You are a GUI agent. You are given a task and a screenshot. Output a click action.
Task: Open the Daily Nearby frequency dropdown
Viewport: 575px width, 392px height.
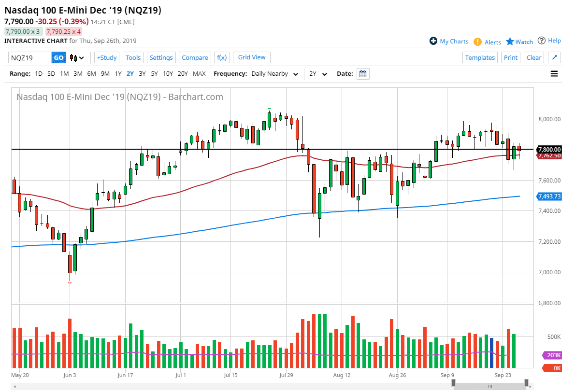click(273, 74)
